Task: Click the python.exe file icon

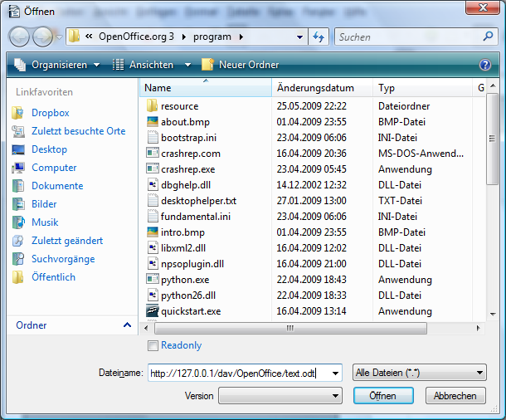Action: [x=152, y=281]
